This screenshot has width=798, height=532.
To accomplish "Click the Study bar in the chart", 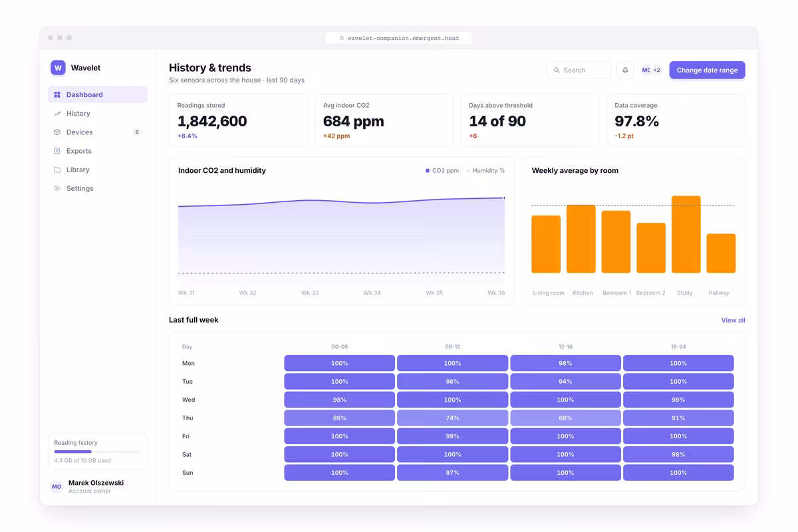I will click(x=686, y=234).
